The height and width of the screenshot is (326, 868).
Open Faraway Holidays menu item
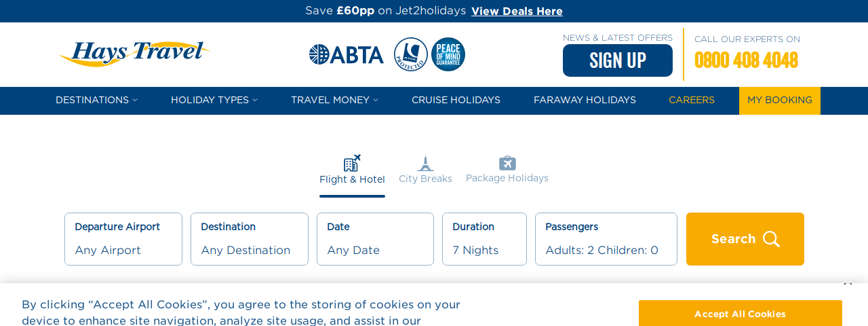[585, 101]
